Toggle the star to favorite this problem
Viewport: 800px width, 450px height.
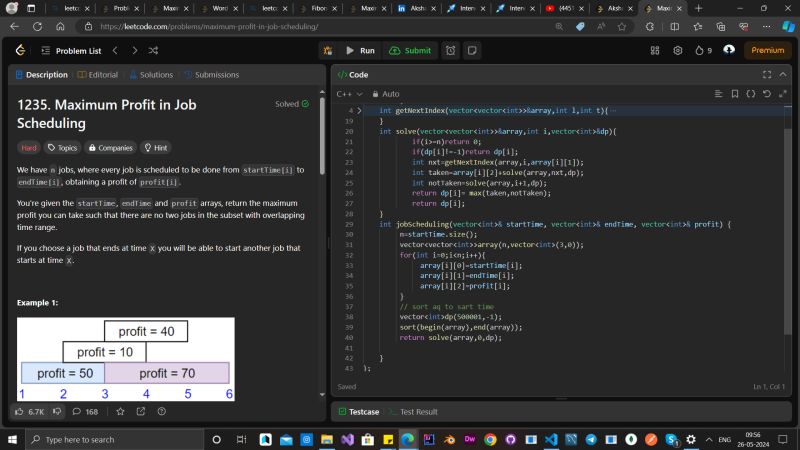[x=122, y=411]
